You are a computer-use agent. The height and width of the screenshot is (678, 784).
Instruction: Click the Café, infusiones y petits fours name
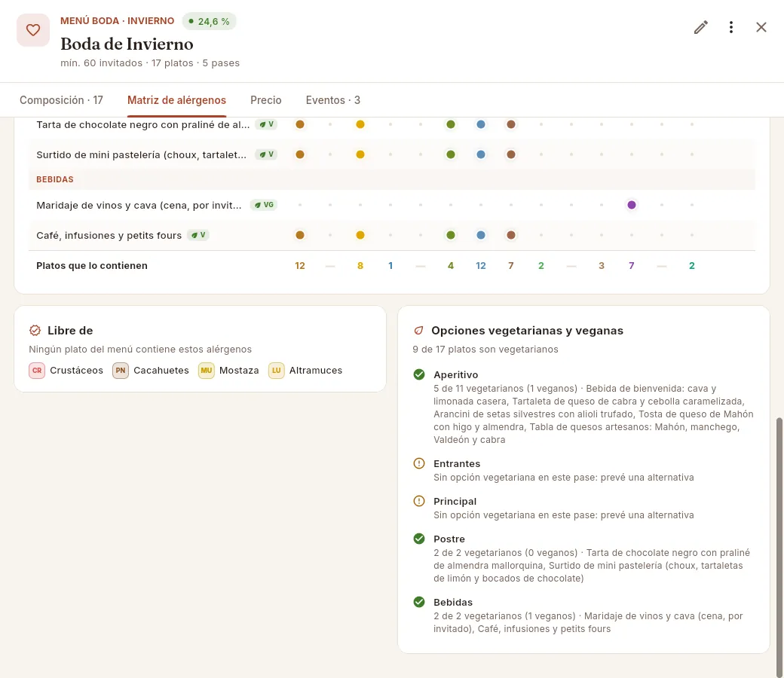[109, 235]
